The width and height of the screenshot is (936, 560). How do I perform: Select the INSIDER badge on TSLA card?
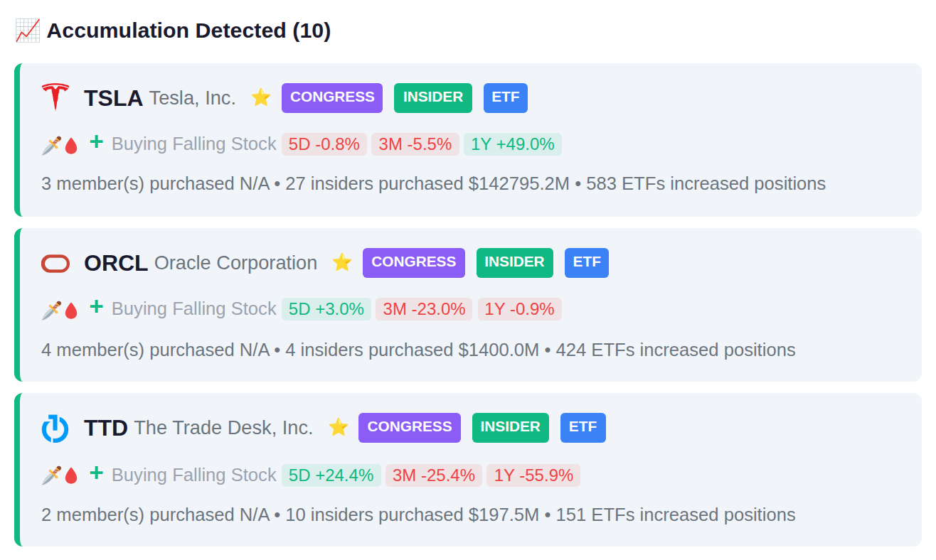point(433,98)
